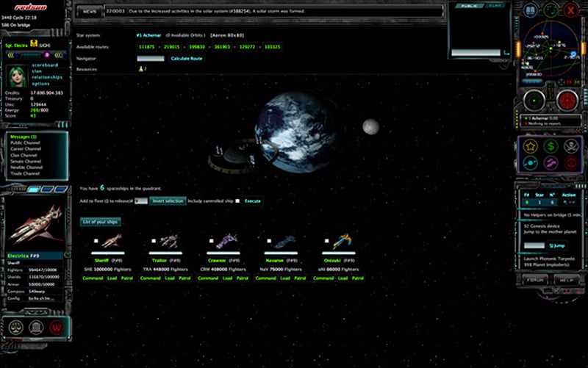Click the Jump button in right panel

tap(557, 246)
